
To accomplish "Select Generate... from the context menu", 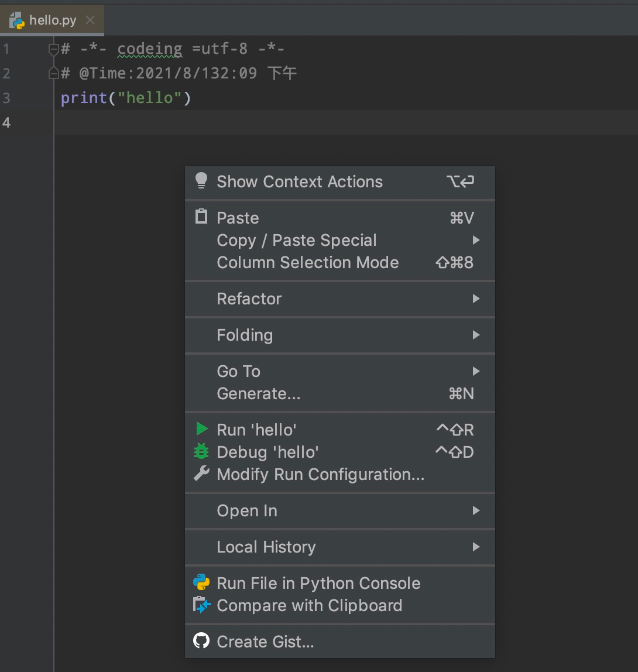I will 258,393.
